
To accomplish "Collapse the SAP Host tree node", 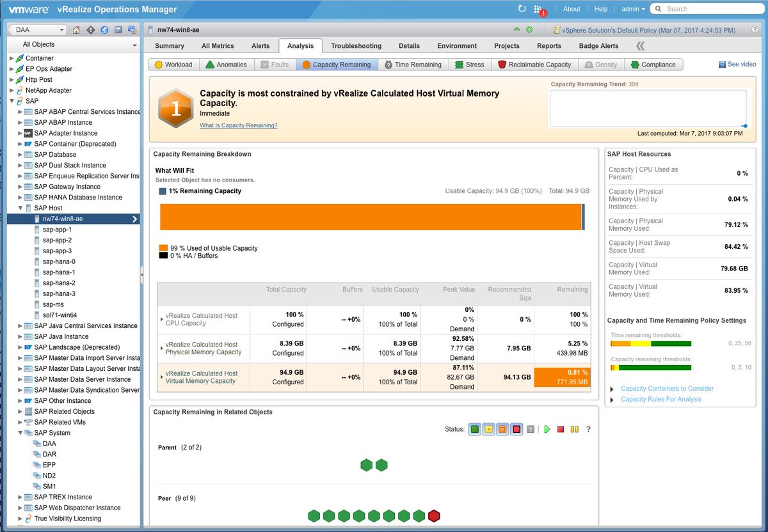I will pyautogui.click(x=20, y=208).
